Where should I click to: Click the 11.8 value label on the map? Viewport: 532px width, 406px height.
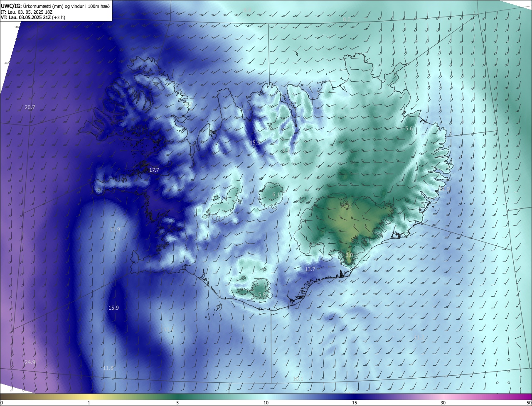(108, 368)
